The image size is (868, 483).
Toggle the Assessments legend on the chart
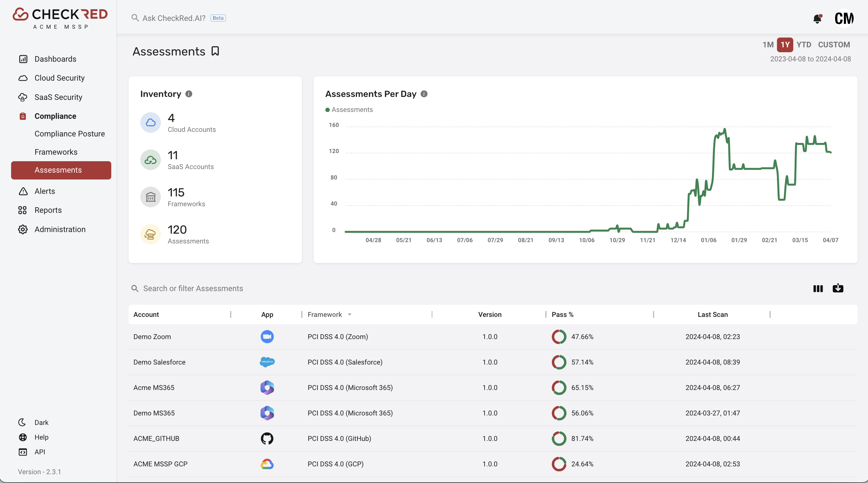pyautogui.click(x=349, y=110)
